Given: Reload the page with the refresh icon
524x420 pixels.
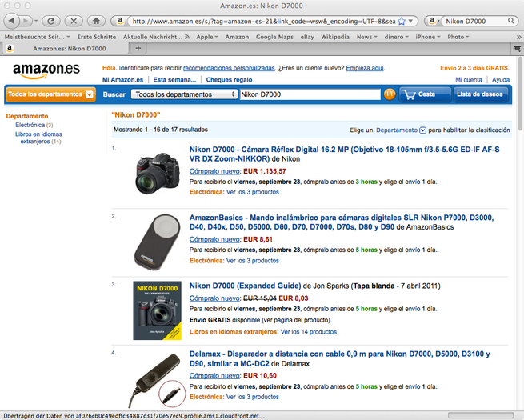Looking at the screenshot, I should (50, 21).
